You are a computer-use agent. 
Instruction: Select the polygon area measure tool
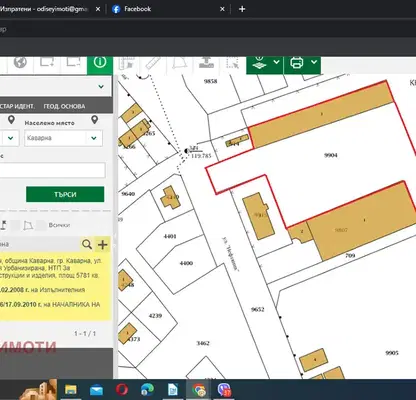(x=180, y=63)
